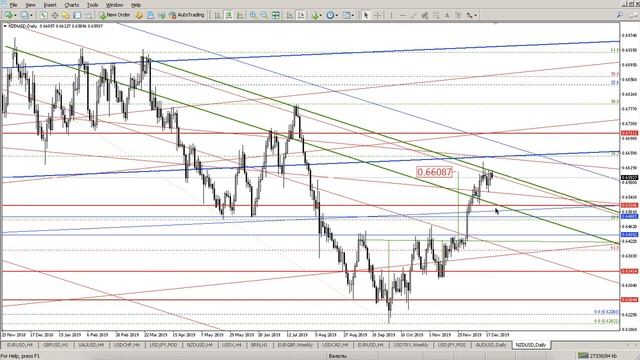This screenshot has width=640, height=360.
Task: Switch to the XAUUSD,H4 chart tab
Action: (91, 345)
